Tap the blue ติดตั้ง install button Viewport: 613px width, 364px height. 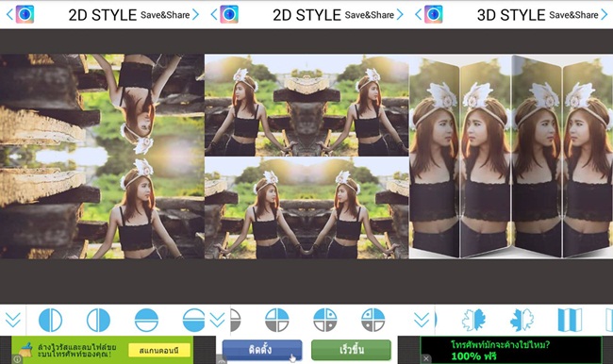click(262, 350)
